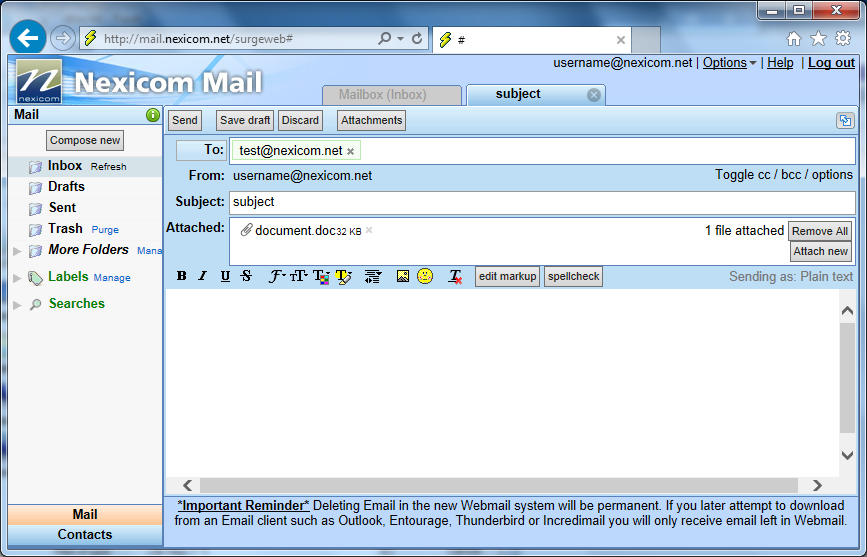Go back in the browser
867x557 pixels.
click(x=28, y=38)
